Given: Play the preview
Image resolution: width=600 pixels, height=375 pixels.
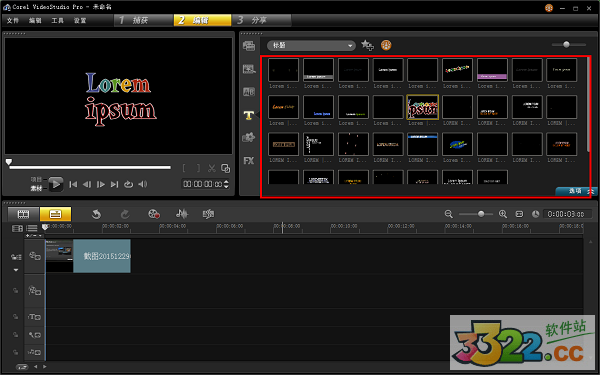Looking at the screenshot, I should (56, 184).
